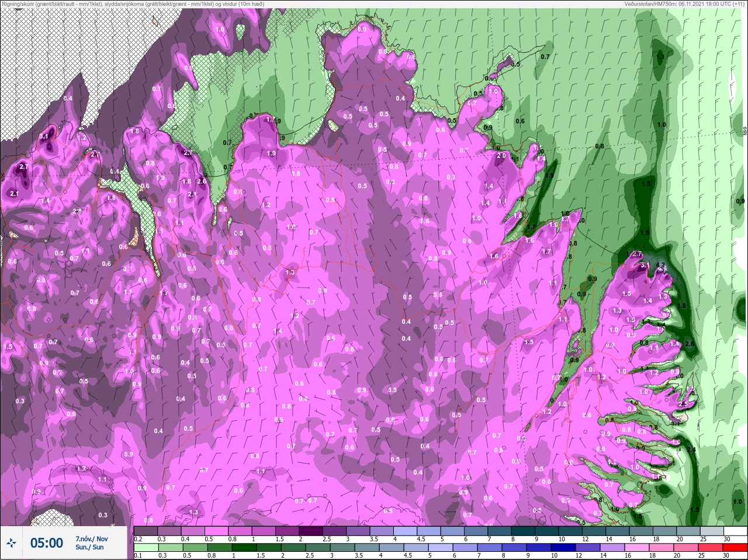Viewport: 748px width, 560px height.
Task: Click the 'Sun./ Sun' weekday text
Action: point(89,547)
